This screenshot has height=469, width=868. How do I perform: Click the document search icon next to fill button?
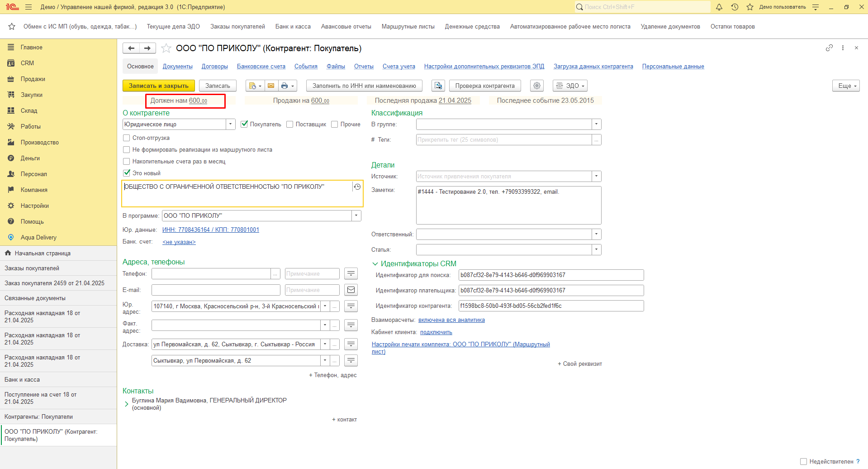[438, 86]
